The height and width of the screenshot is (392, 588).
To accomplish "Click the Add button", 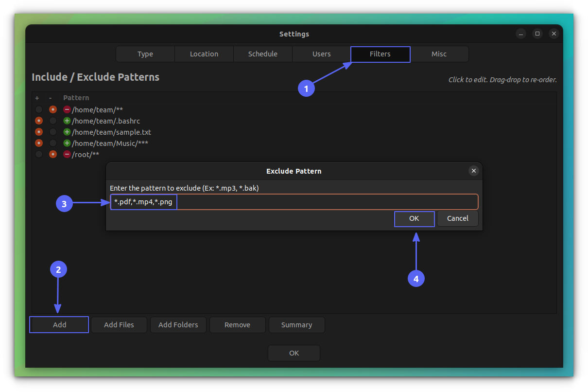I will 59,325.
